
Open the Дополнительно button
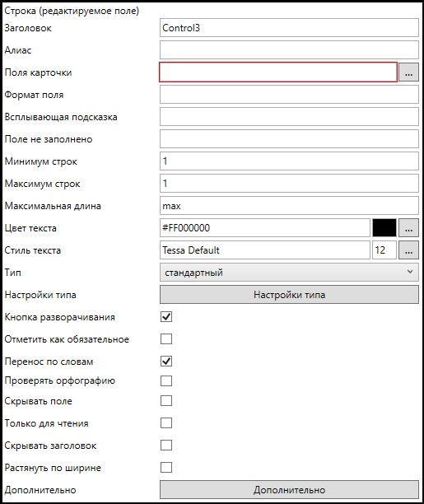point(289,489)
